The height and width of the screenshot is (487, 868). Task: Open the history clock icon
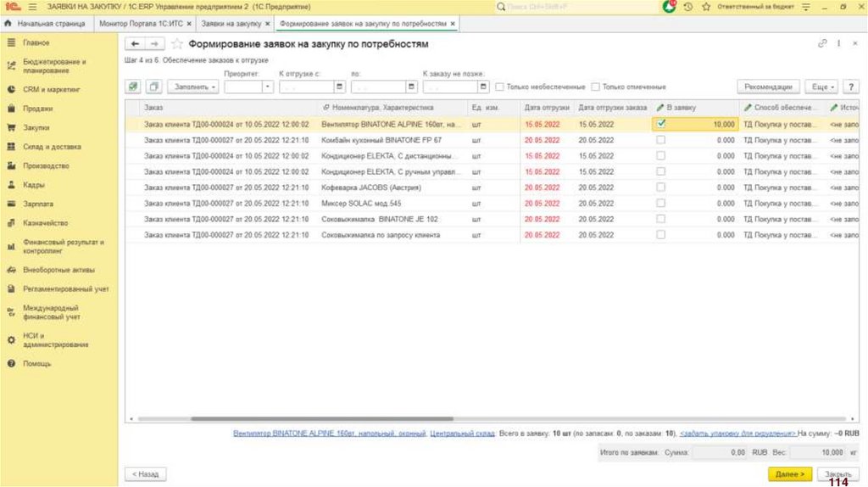tap(687, 7)
